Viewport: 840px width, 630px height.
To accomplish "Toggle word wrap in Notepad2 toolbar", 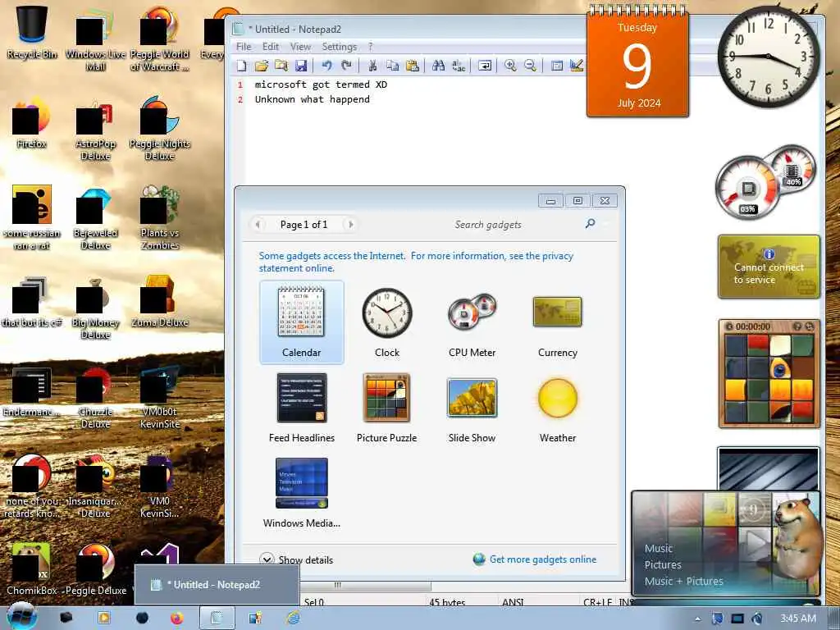I will pyautogui.click(x=484, y=66).
